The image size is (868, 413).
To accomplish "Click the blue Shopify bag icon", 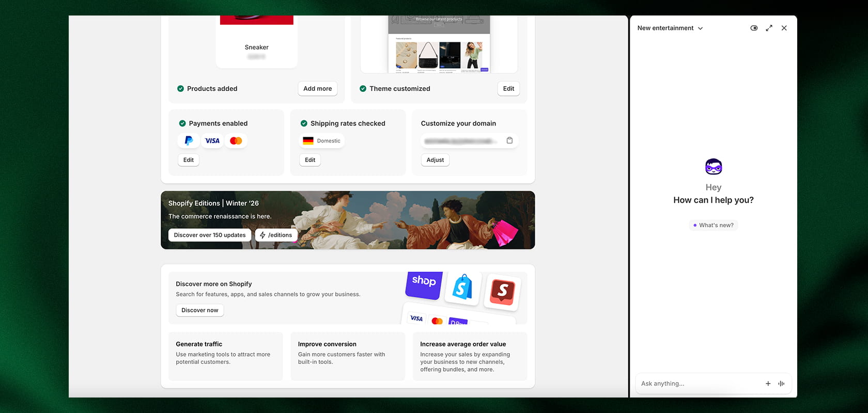I will point(462,288).
